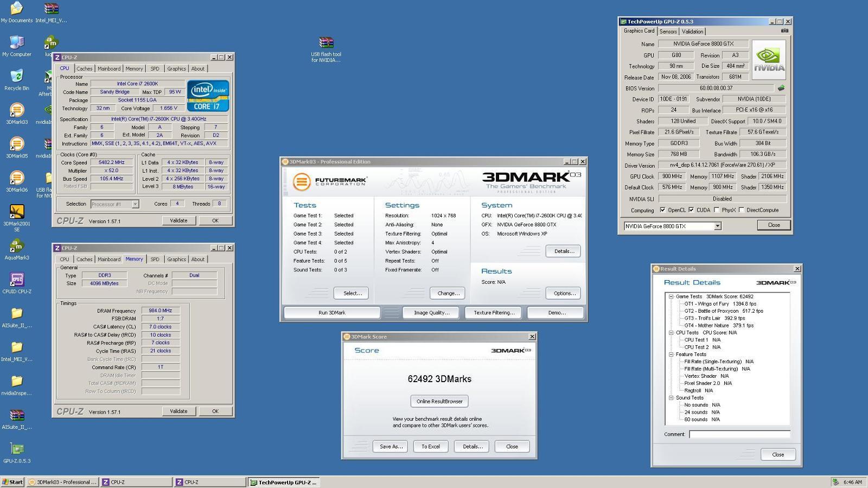Click Save As... in the 3DMark Score window
The height and width of the screenshot is (488, 868).
click(391, 446)
